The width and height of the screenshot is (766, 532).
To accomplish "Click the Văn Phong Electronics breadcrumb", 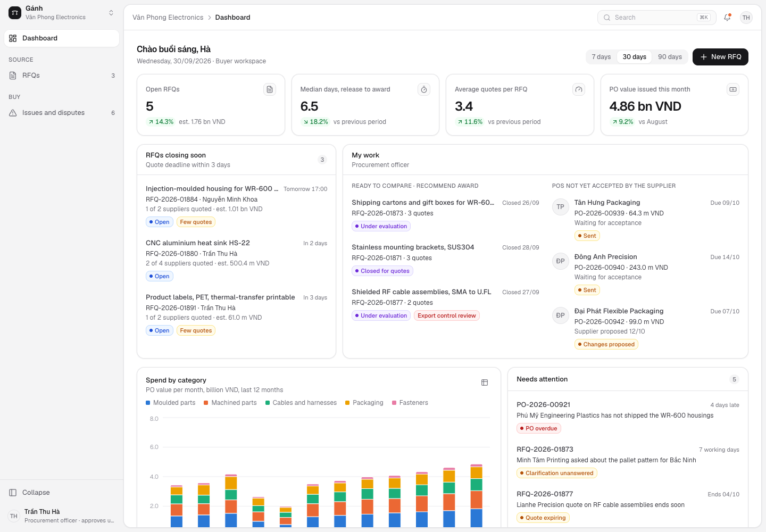I will tap(168, 18).
